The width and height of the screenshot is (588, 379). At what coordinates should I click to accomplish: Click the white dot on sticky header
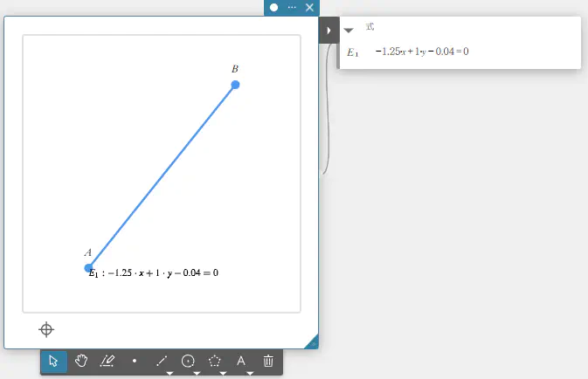pos(274,7)
